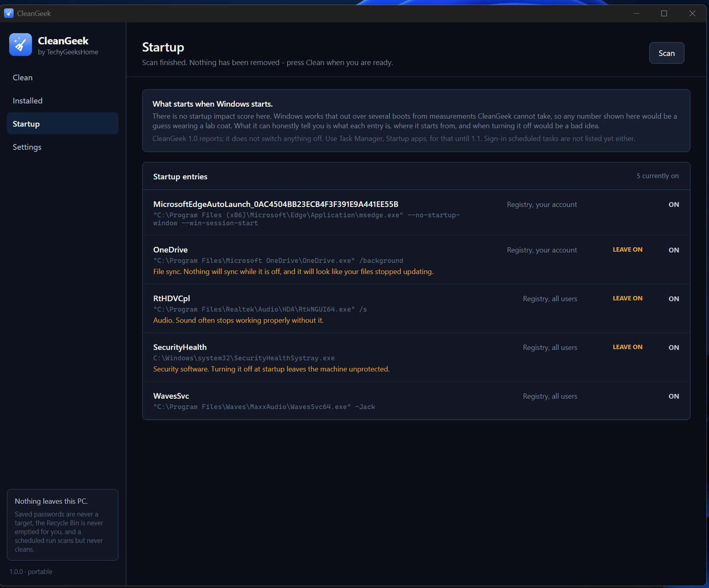
Task: Click "Registry, your account" for MicrosoftEdgeAutoLaunch
Action: pyautogui.click(x=542, y=205)
